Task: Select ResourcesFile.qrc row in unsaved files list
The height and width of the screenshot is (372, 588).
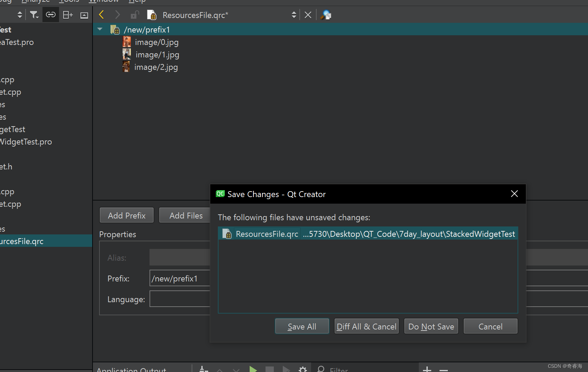Action: 368,234
